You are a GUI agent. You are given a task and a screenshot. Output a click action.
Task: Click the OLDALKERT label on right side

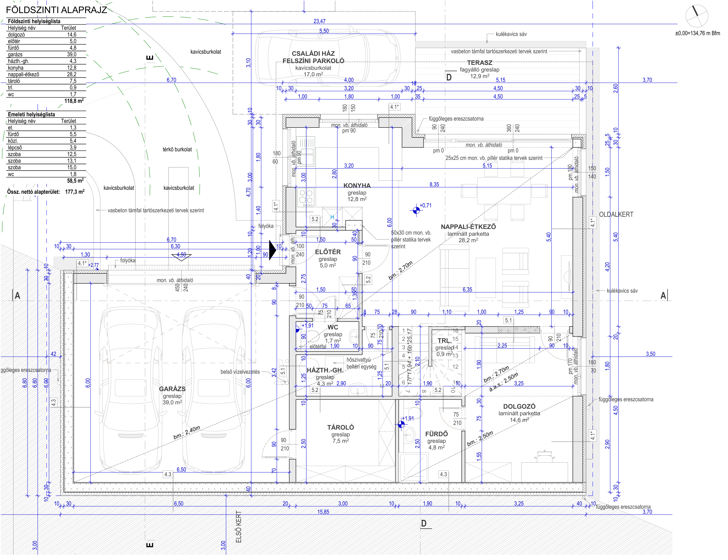616,214
